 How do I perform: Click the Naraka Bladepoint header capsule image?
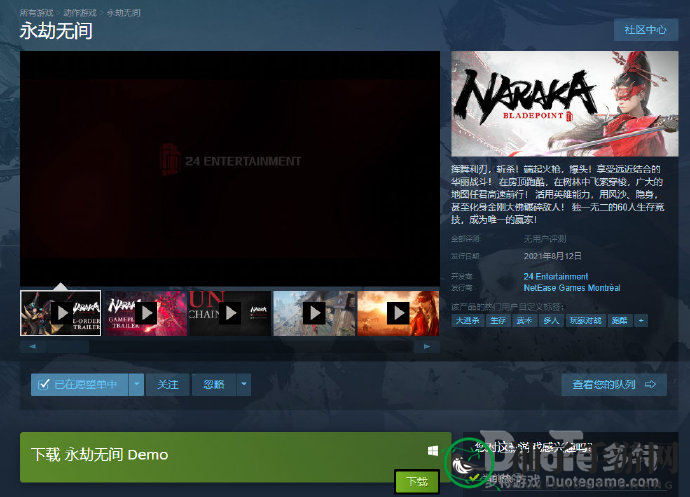pyautogui.click(x=565, y=103)
